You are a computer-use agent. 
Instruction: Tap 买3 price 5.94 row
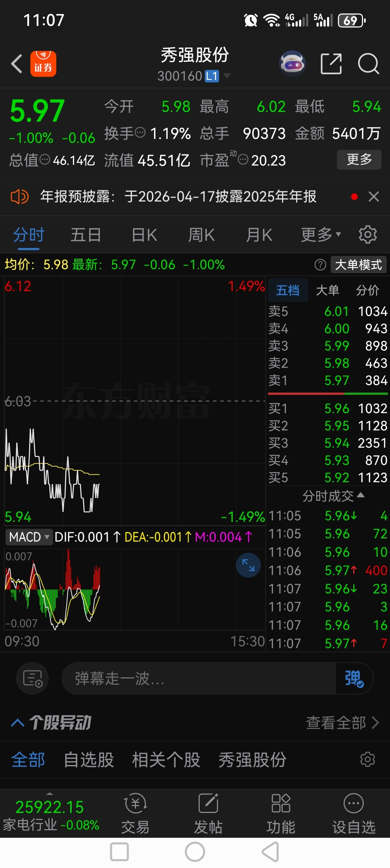click(x=328, y=443)
